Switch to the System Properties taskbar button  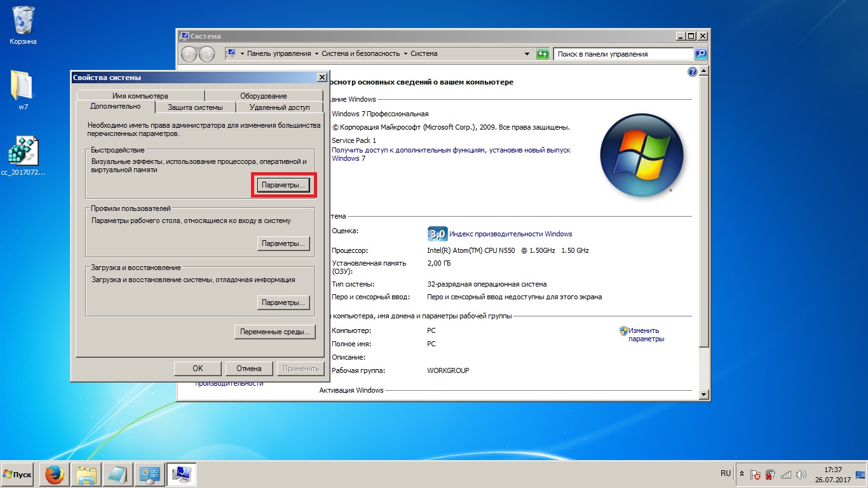(182, 475)
